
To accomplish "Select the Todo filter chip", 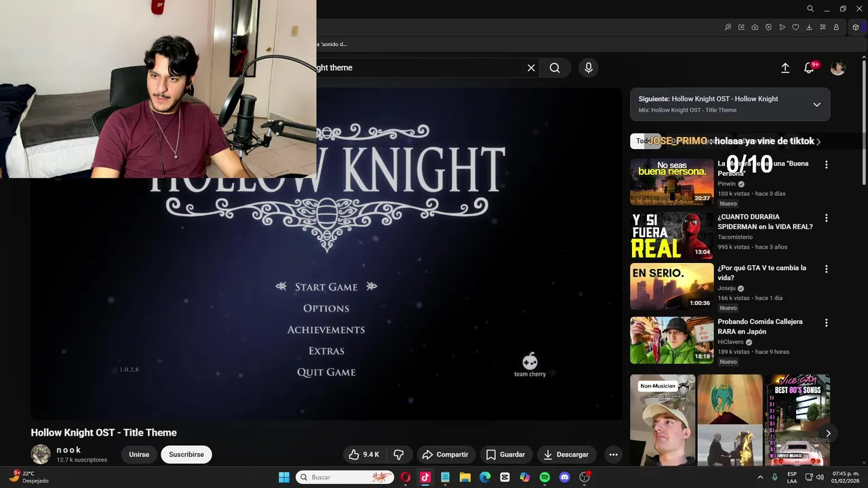I will click(642, 141).
